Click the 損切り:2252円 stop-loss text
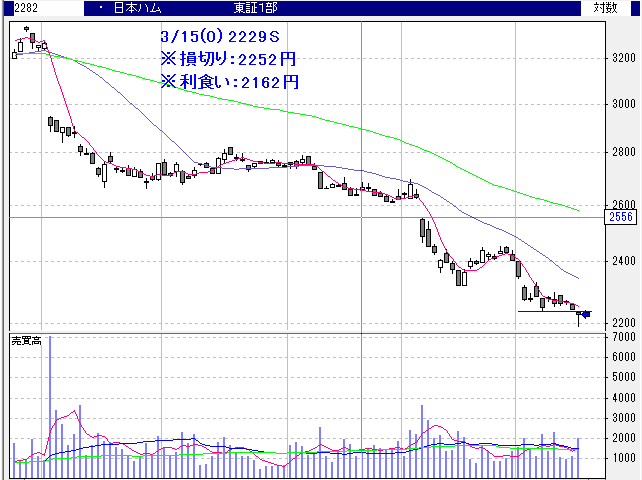642x480 pixels. (x=228, y=60)
